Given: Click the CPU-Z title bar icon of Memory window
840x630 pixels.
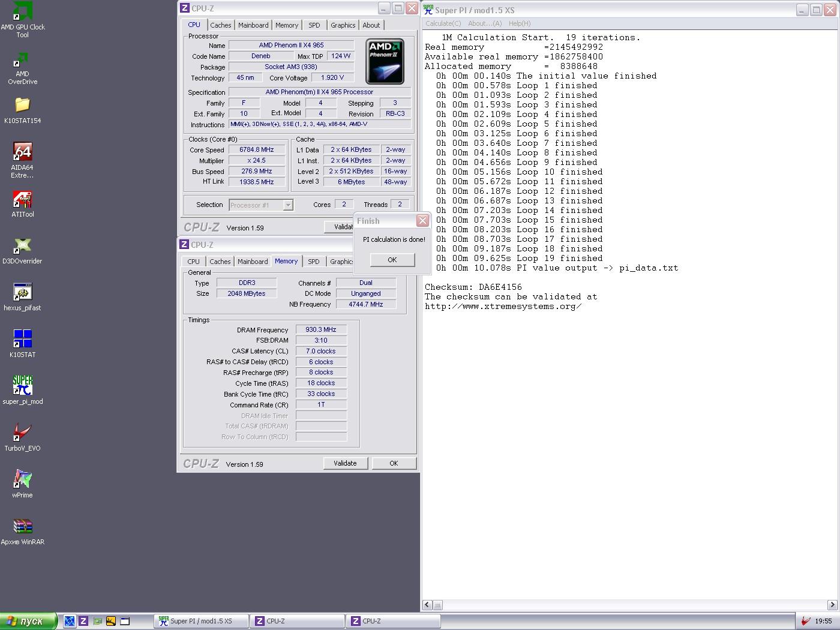Looking at the screenshot, I should [x=185, y=245].
